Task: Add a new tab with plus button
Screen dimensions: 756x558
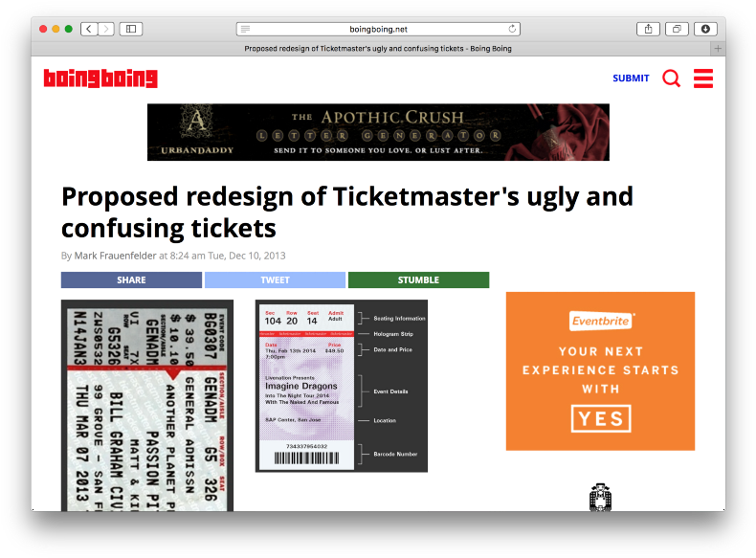Action: [718, 48]
